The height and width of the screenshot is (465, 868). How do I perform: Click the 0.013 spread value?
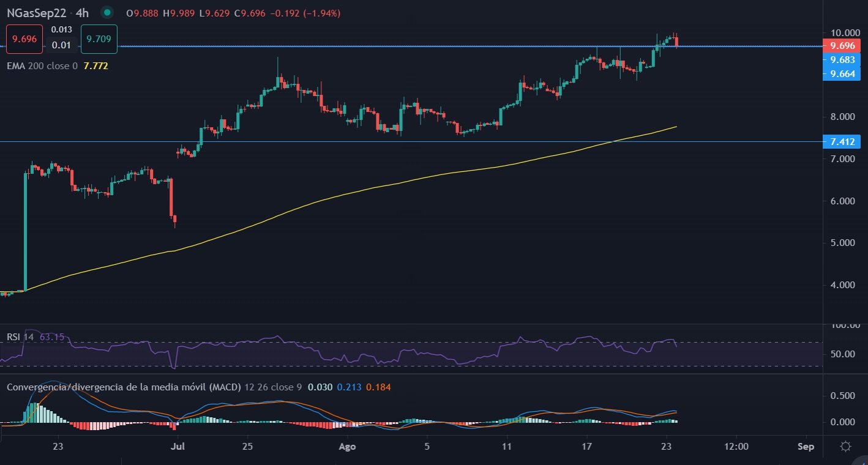[61, 29]
